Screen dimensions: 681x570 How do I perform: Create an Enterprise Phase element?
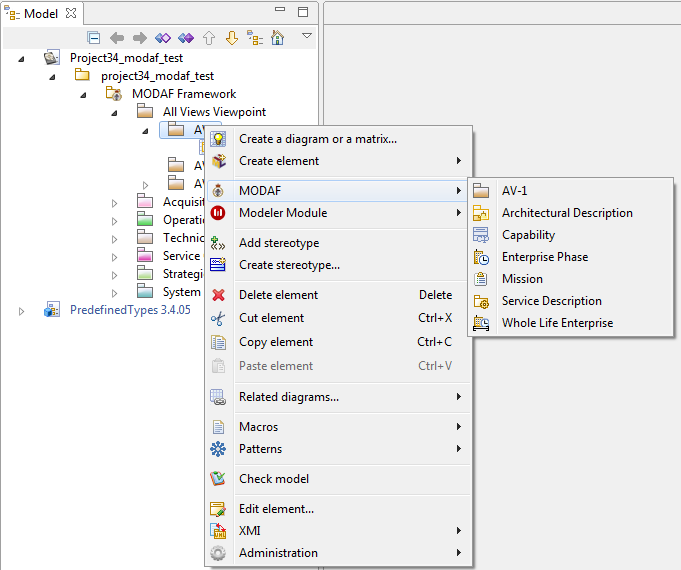tap(571, 257)
